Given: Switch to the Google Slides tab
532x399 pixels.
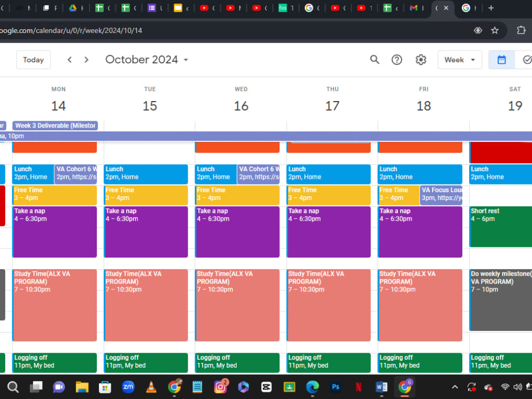Looking at the screenshot, I should click(x=178, y=8).
